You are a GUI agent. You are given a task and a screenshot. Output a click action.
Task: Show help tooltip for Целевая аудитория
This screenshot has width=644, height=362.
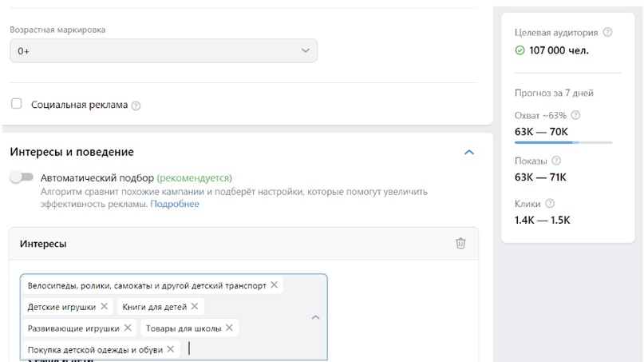coord(607,32)
